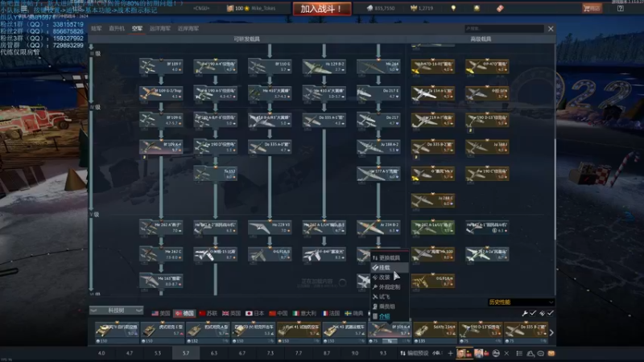Add squad member with plus icon
This screenshot has width=644, height=362.
coord(451,353)
